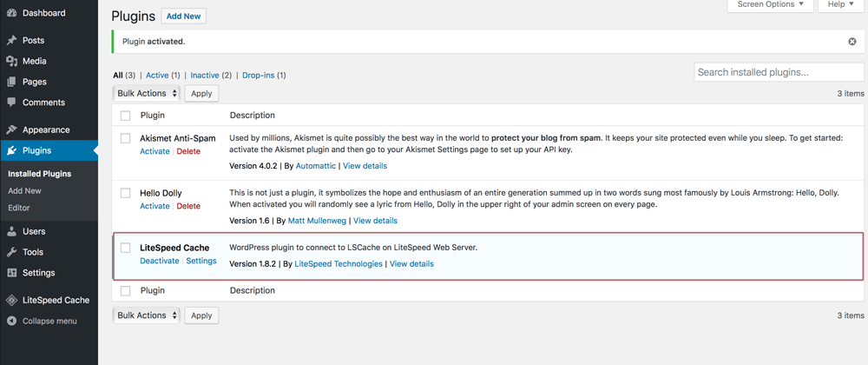The width and height of the screenshot is (868, 365).
Task: Open Add New in Plugins submenu
Action: pyautogui.click(x=24, y=190)
